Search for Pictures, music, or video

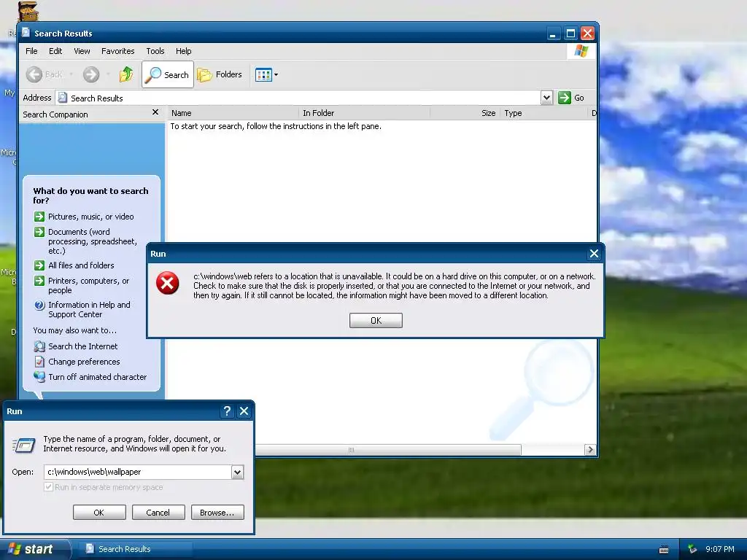pos(90,217)
